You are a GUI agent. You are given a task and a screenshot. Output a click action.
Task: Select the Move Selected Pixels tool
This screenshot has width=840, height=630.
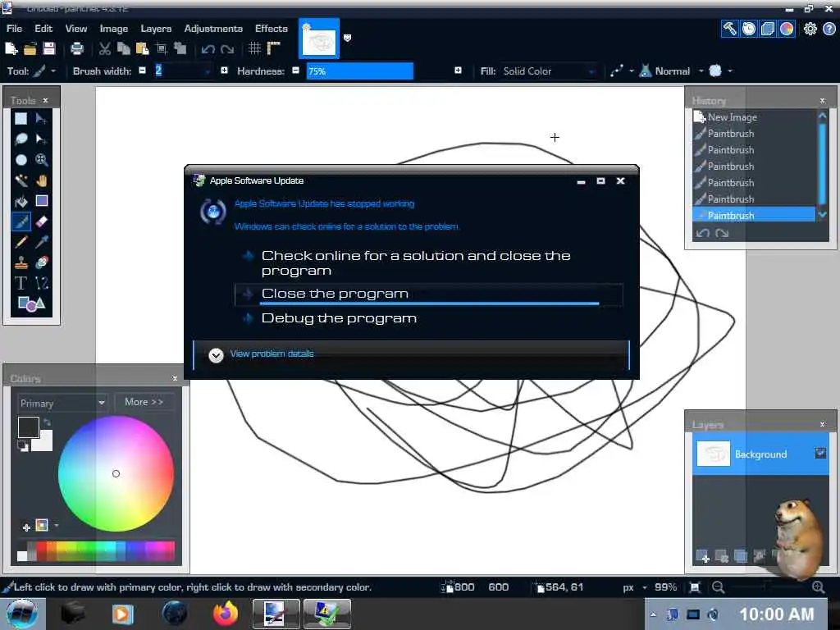pos(41,118)
